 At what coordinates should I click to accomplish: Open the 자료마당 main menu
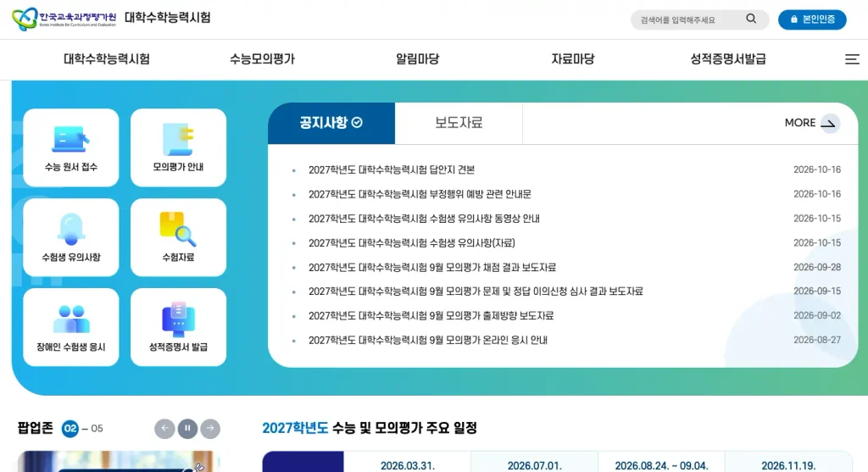pyautogui.click(x=573, y=59)
